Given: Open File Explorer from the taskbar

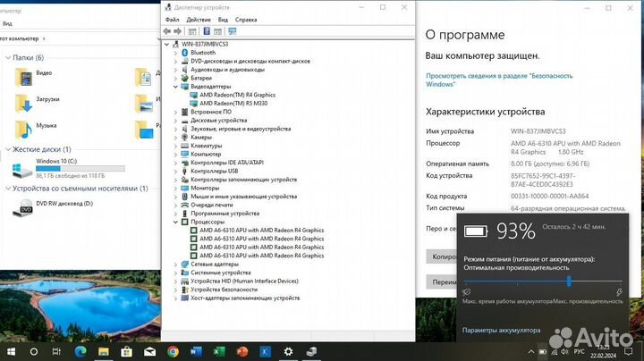Looking at the screenshot, I should pyautogui.click(x=104, y=351).
